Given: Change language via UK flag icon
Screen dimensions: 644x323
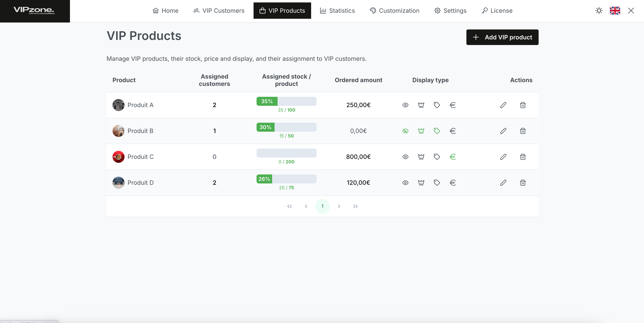Looking at the screenshot, I should [x=615, y=11].
